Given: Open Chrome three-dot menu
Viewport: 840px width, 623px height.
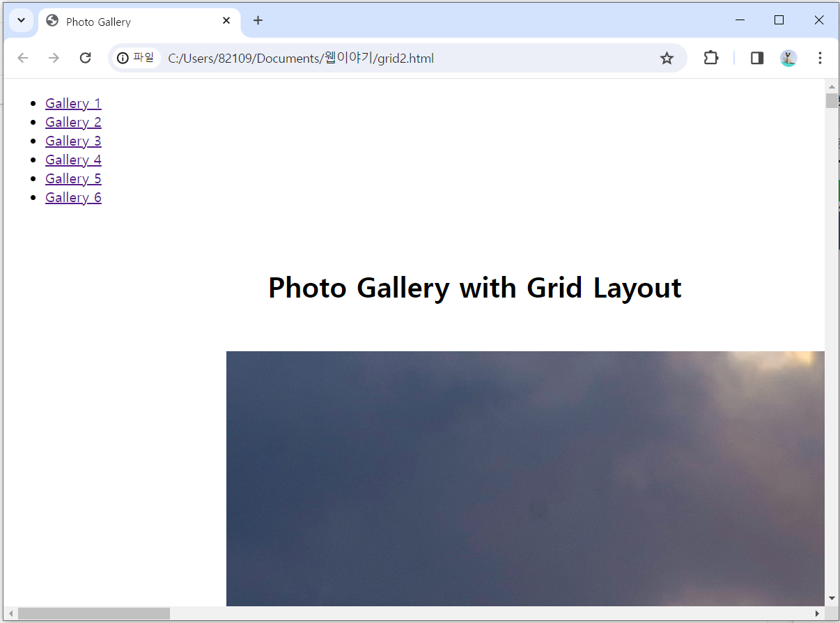Looking at the screenshot, I should click(820, 58).
